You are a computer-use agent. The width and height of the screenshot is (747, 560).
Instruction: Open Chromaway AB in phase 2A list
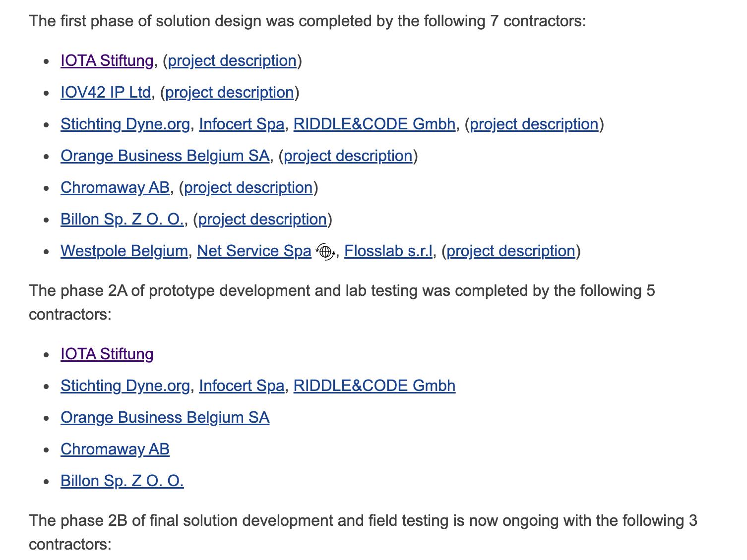coord(115,449)
